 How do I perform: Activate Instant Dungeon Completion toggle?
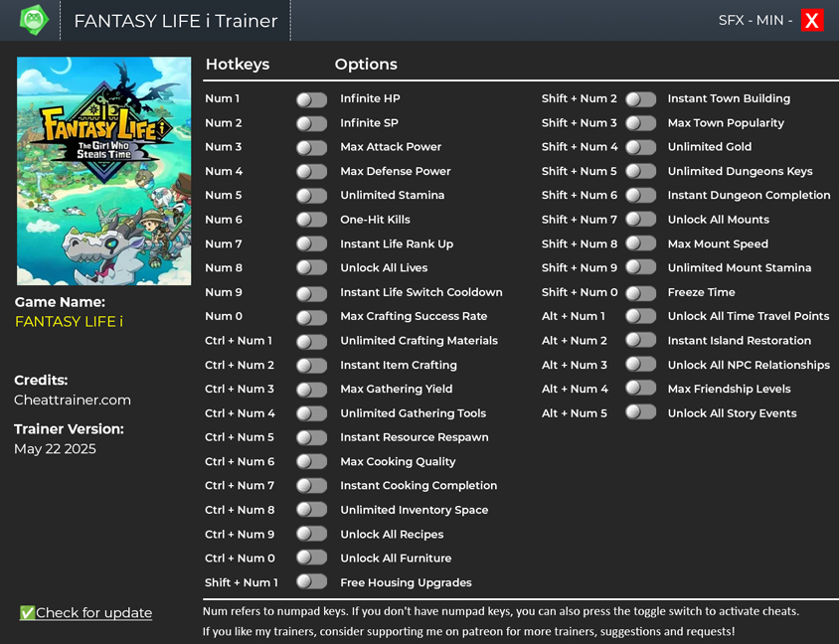(x=640, y=196)
